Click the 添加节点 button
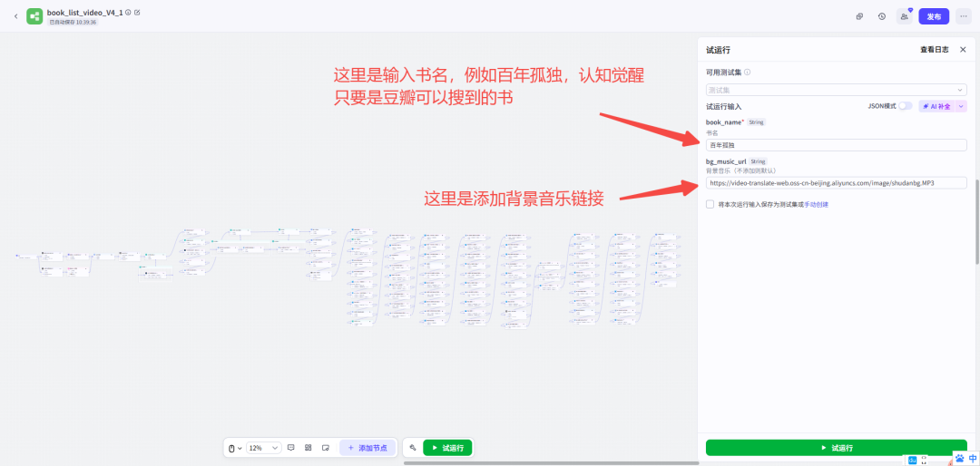 367,448
